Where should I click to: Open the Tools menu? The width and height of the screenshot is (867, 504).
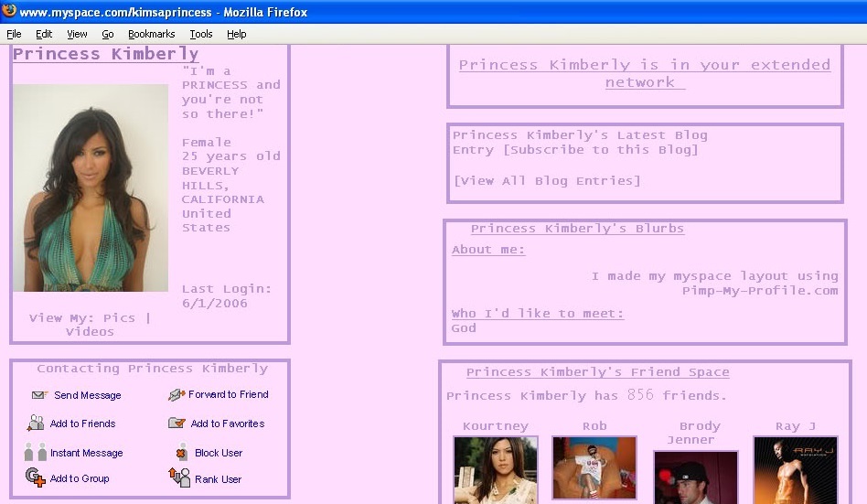(201, 34)
